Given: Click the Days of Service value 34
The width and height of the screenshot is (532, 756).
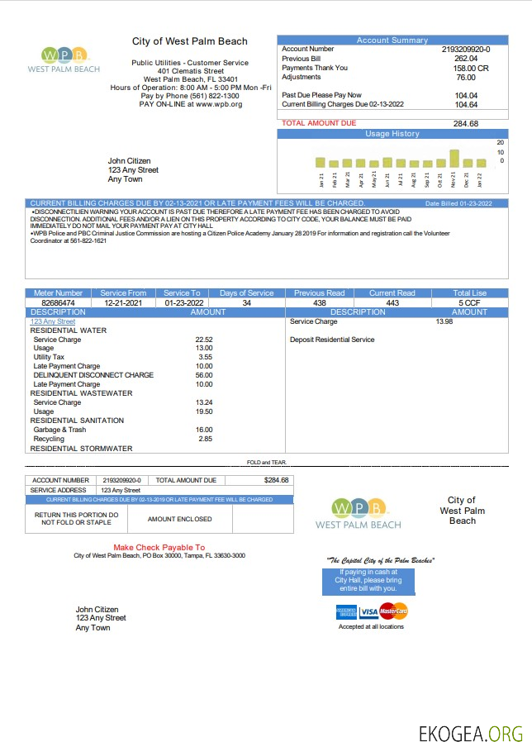Looking at the screenshot, I should point(247,302).
